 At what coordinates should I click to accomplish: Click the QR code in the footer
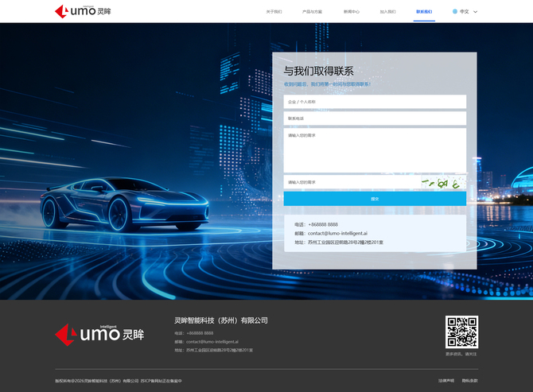coord(461,332)
